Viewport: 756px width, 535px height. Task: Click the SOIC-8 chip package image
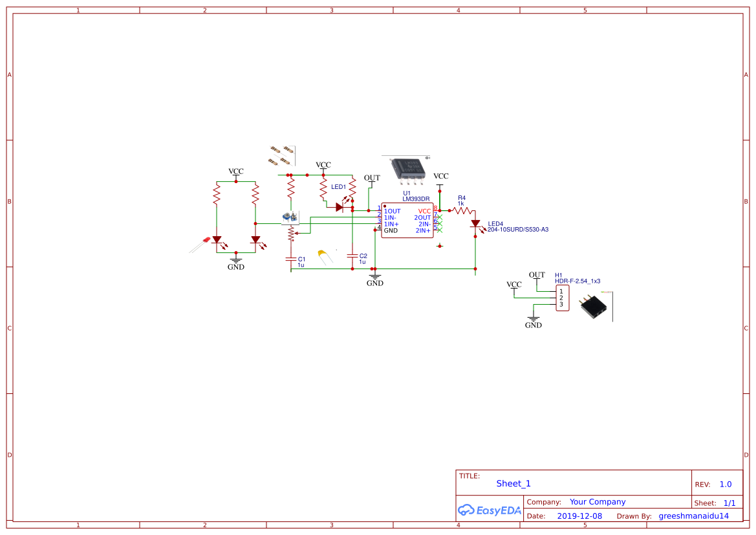click(x=407, y=167)
